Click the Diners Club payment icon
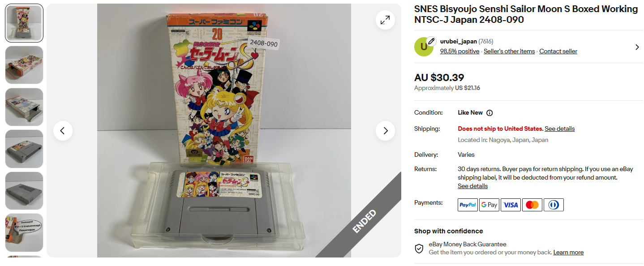Screen dimensions: 644x266 click(554, 205)
